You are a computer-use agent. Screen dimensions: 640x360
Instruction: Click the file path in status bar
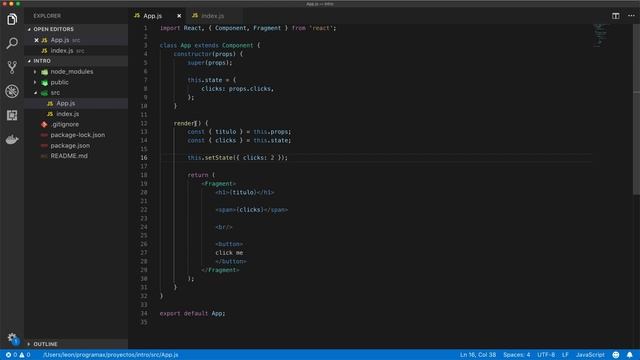tap(111, 355)
